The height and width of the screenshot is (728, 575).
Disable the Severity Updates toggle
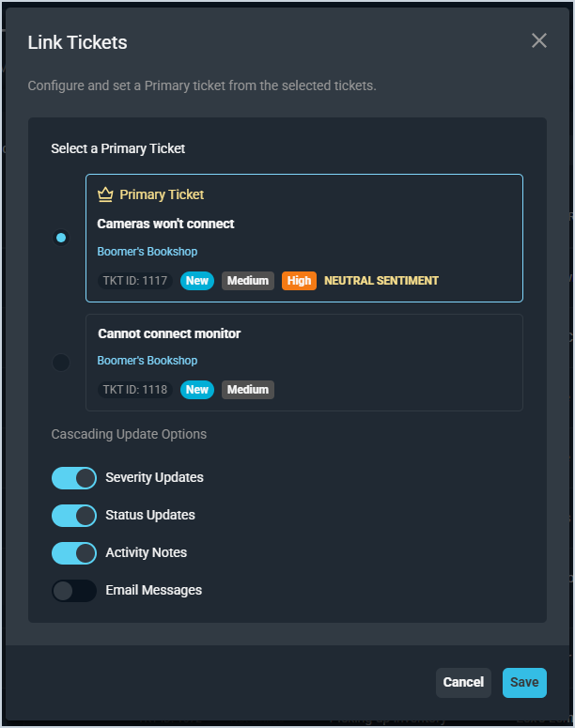[x=74, y=478]
